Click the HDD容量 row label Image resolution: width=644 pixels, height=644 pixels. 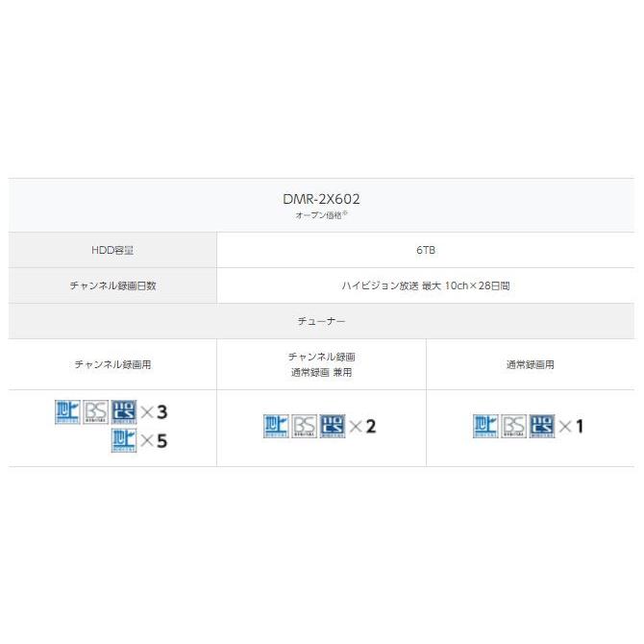pos(112,250)
